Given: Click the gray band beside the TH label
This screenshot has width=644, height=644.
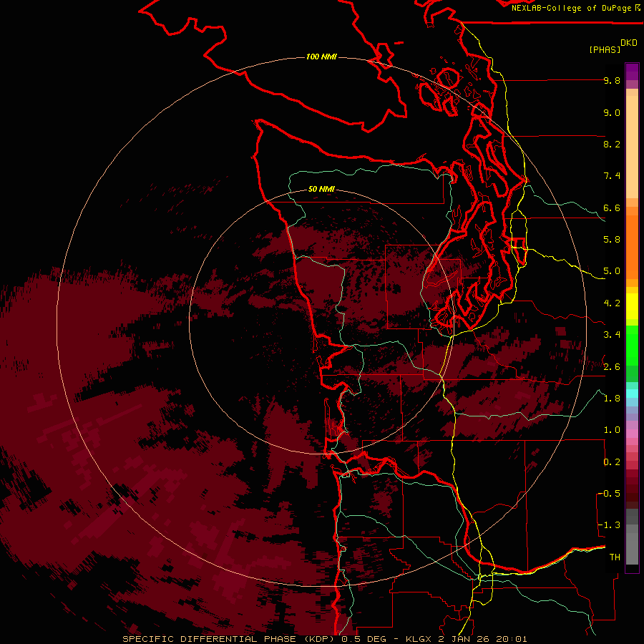Looking at the screenshot, I should coord(632,549).
